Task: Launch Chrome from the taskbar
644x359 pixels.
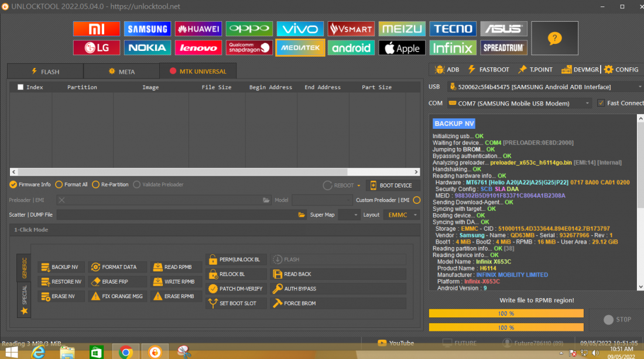Action: (x=126, y=352)
